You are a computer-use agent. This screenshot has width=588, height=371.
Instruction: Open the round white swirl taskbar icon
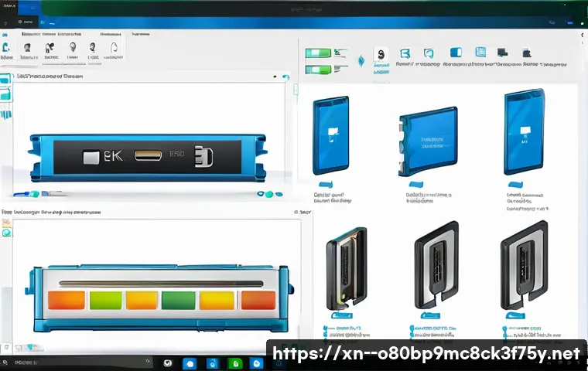pyautogui.click(x=168, y=363)
